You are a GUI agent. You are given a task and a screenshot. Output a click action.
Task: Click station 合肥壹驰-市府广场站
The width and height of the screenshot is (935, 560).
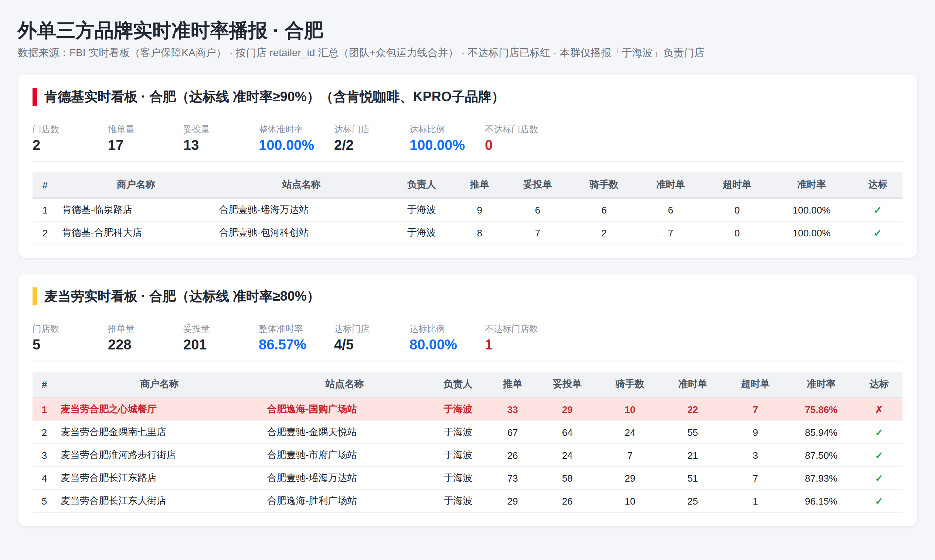312,455
